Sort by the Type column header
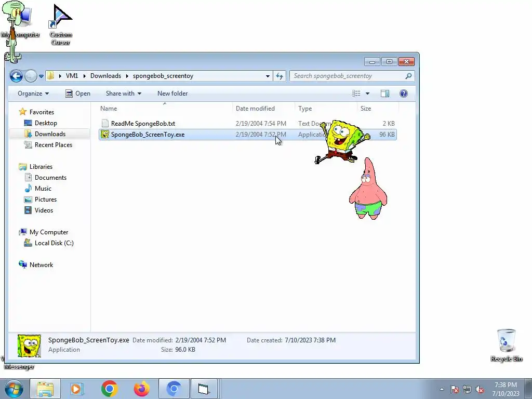Image resolution: width=532 pixels, height=399 pixels. [x=326, y=108]
